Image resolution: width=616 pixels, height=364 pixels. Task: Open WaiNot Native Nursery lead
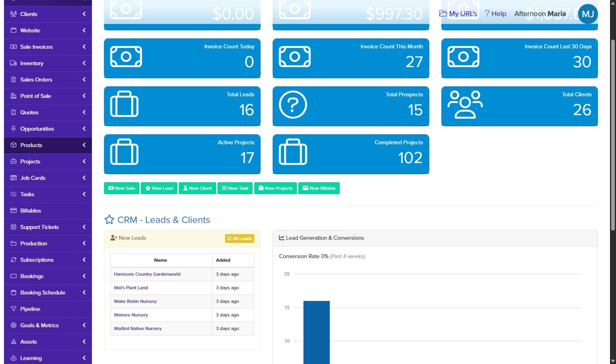coord(138,329)
